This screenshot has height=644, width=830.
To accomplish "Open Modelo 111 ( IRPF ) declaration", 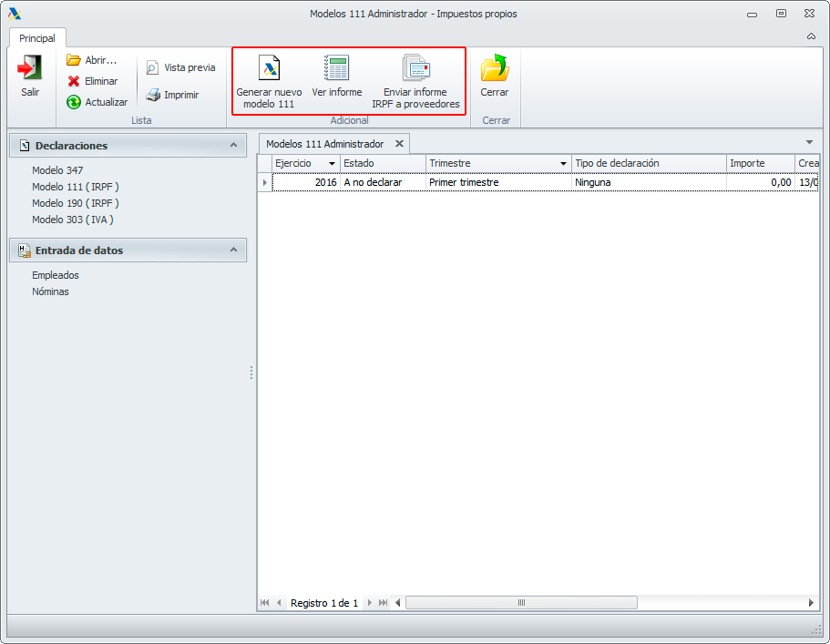I will (76, 187).
